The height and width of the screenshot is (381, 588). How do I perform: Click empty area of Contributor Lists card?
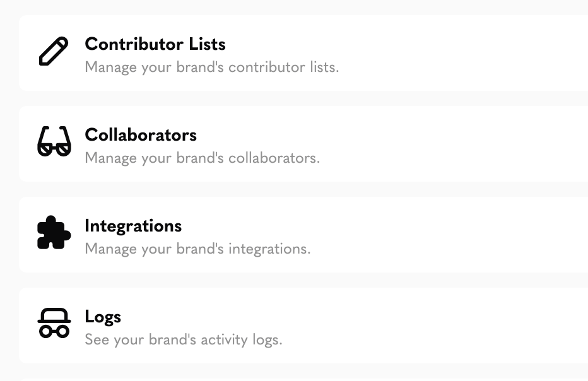click(450, 53)
